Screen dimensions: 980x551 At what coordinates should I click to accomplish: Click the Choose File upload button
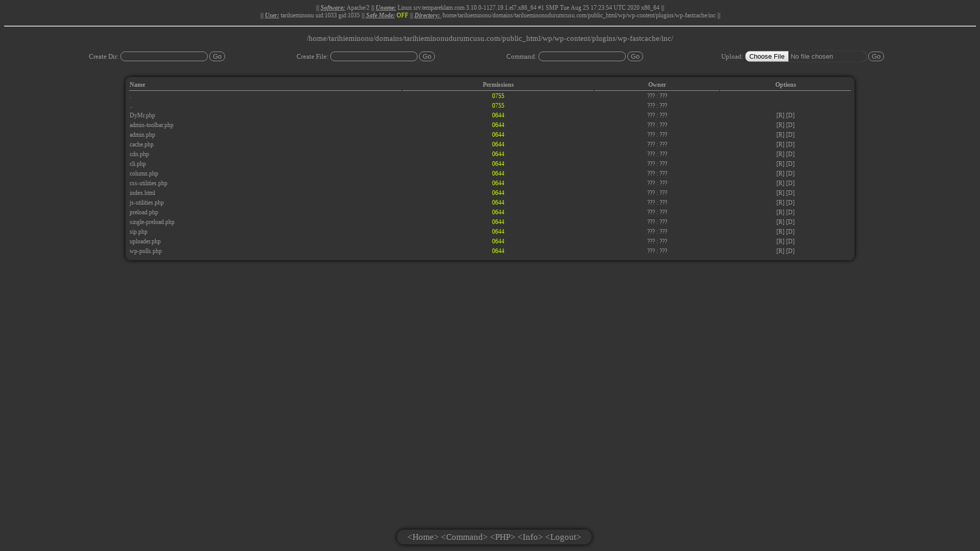pyautogui.click(x=767, y=57)
